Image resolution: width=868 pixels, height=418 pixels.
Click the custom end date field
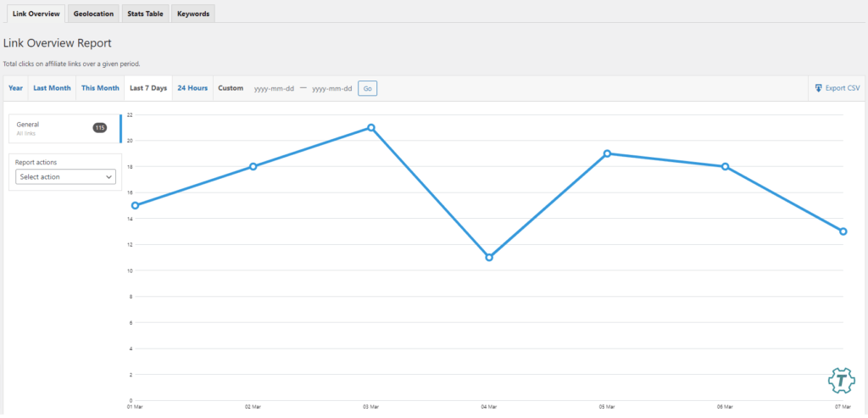331,88
